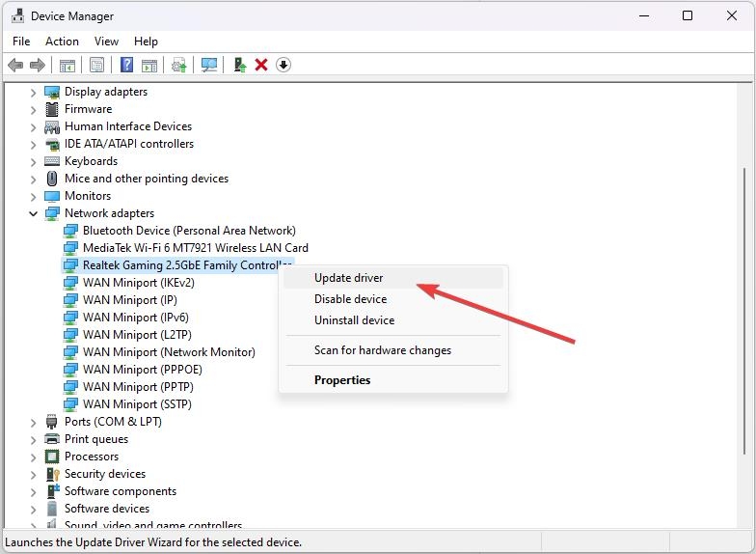Click the Keyboards category icon
Screen dimensions: 756x554
pyautogui.click(x=52, y=161)
